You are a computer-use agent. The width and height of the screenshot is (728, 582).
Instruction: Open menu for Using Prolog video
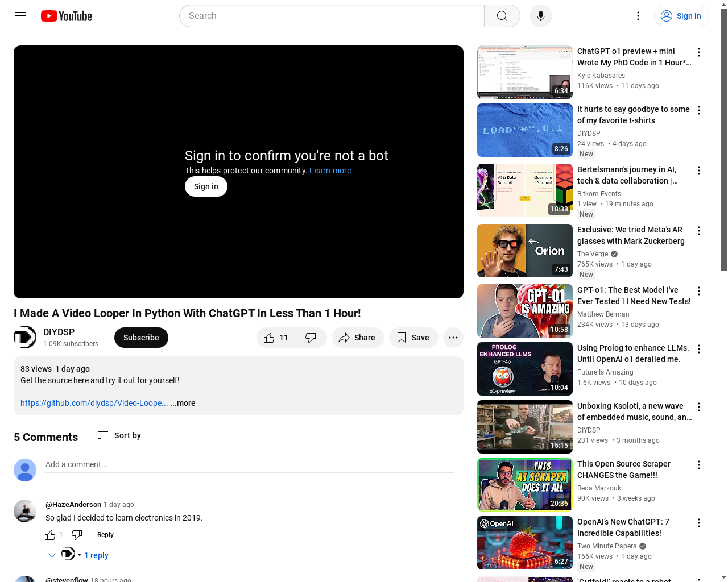pos(699,349)
